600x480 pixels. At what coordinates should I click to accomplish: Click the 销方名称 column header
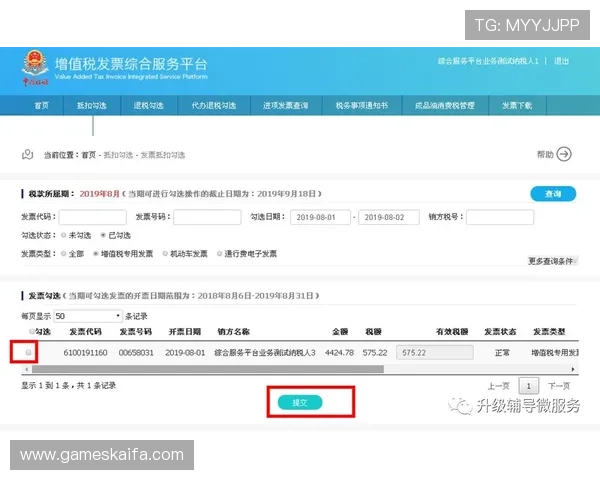click(233, 331)
